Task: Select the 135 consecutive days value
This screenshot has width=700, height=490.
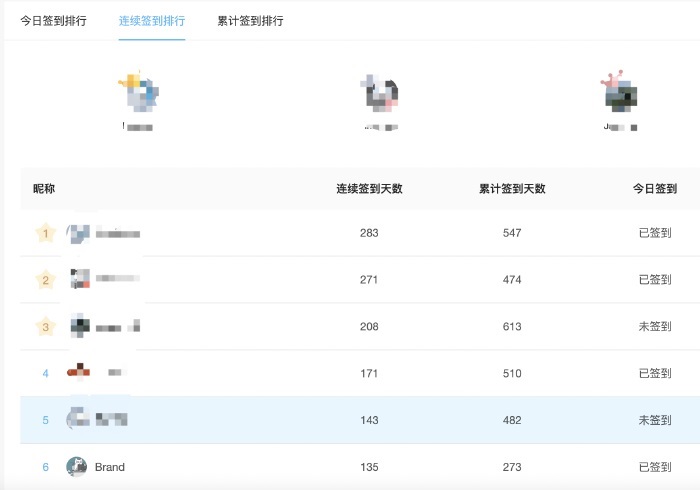Action: click(x=369, y=467)
